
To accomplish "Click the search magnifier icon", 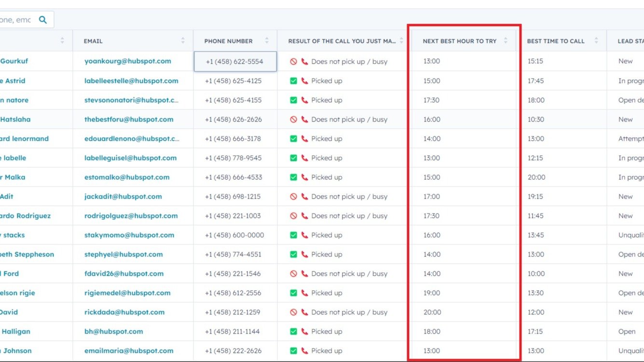I will click(43, 20).
